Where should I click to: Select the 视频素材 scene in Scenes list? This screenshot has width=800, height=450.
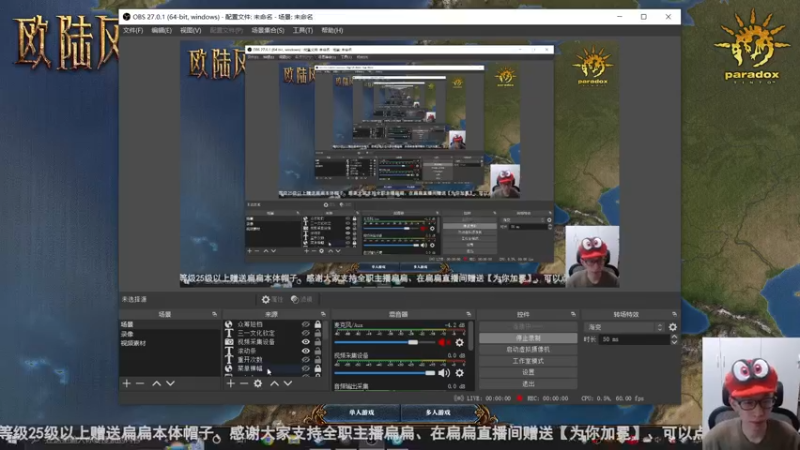(x=170, y=343)
